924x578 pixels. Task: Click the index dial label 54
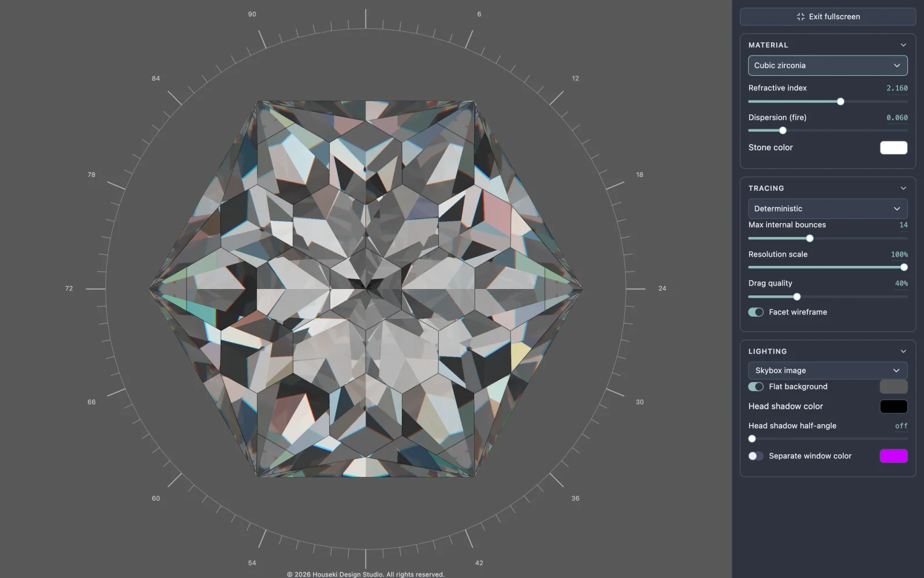click(252, 563)
